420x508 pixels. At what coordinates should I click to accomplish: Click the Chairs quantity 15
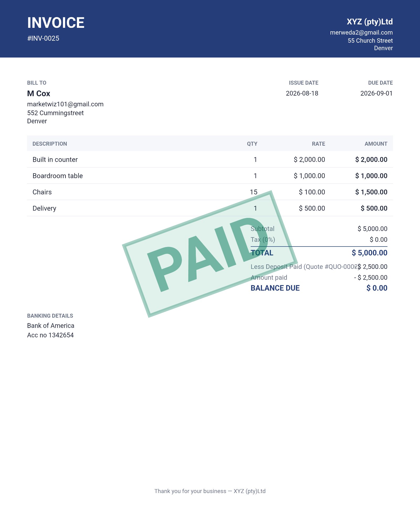(x=254, y=192)
